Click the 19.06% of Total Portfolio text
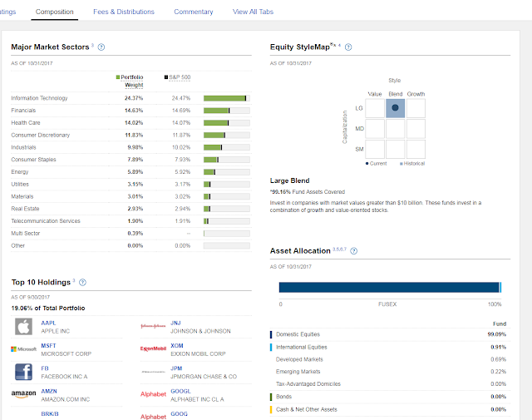The image size is (532, 420). tap(48, 309)
